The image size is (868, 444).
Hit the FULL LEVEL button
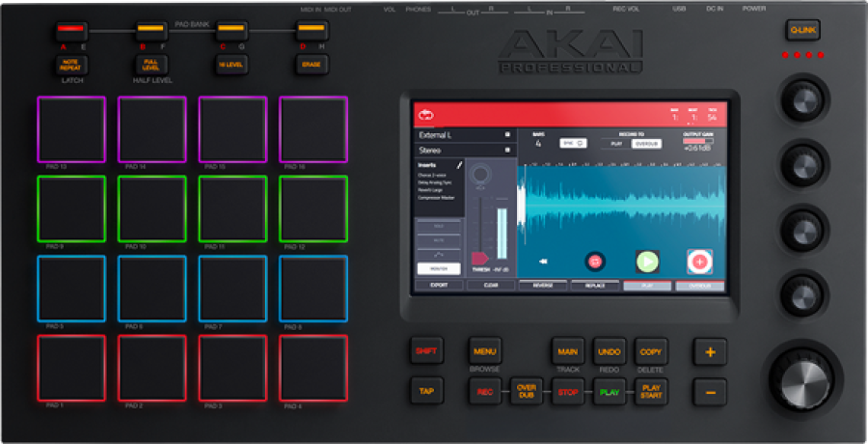150,65
